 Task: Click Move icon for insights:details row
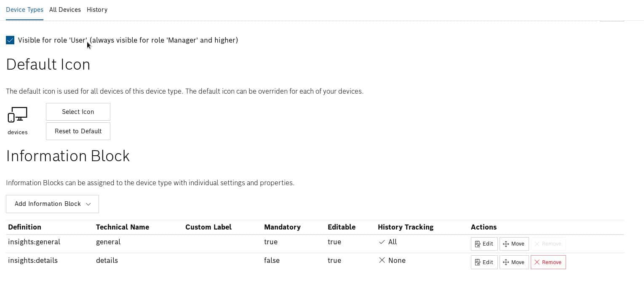pos(506,262)
